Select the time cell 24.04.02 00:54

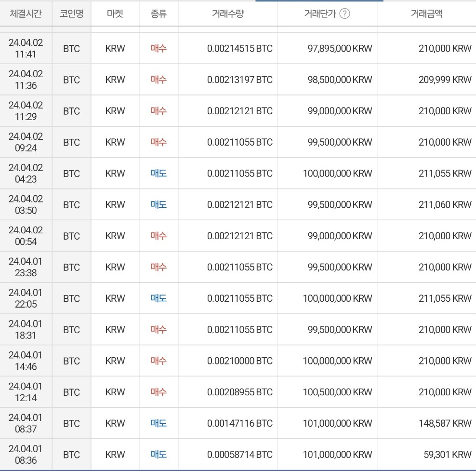[x=26, y=236]
